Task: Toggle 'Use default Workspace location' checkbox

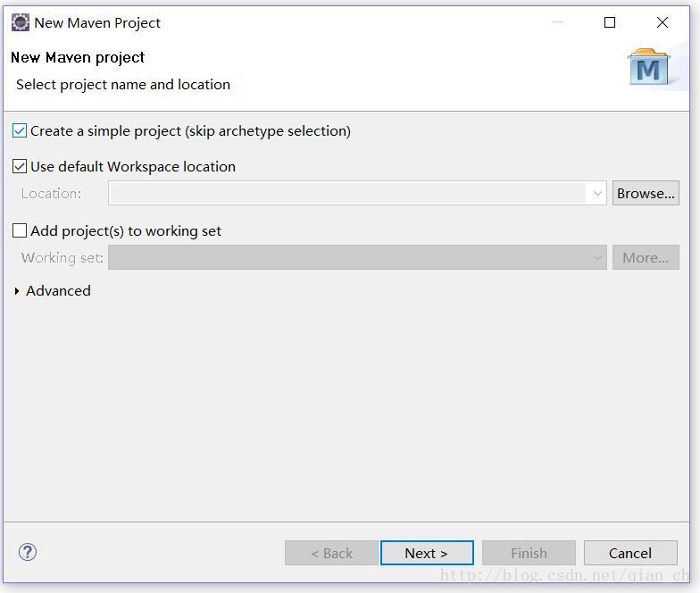Action: [20, 167]
